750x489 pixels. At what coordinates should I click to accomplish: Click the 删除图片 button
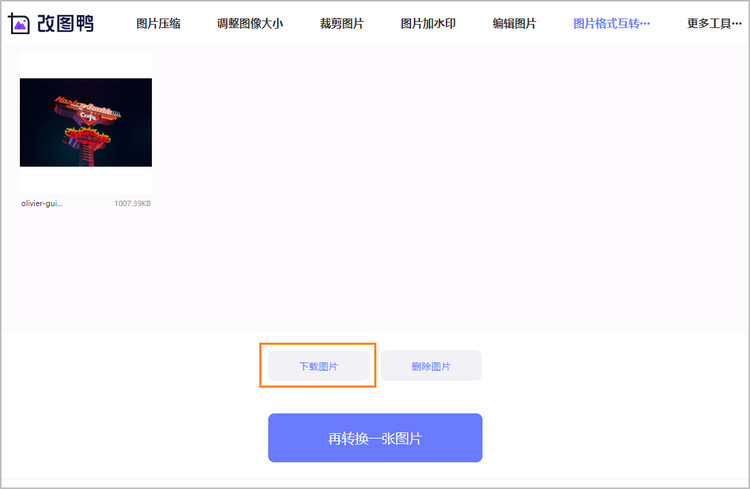pos(431,366)
